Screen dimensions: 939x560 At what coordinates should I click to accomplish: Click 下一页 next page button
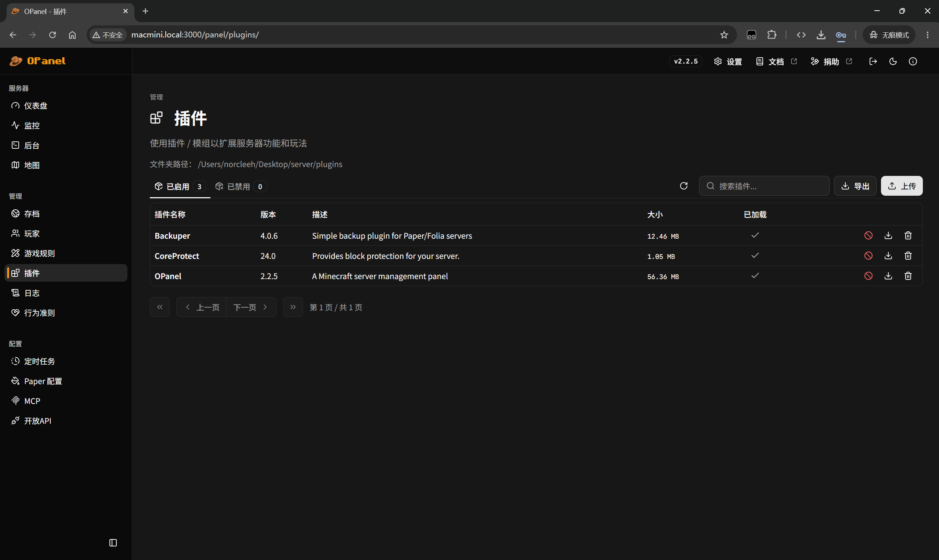(x=251, y=307)
